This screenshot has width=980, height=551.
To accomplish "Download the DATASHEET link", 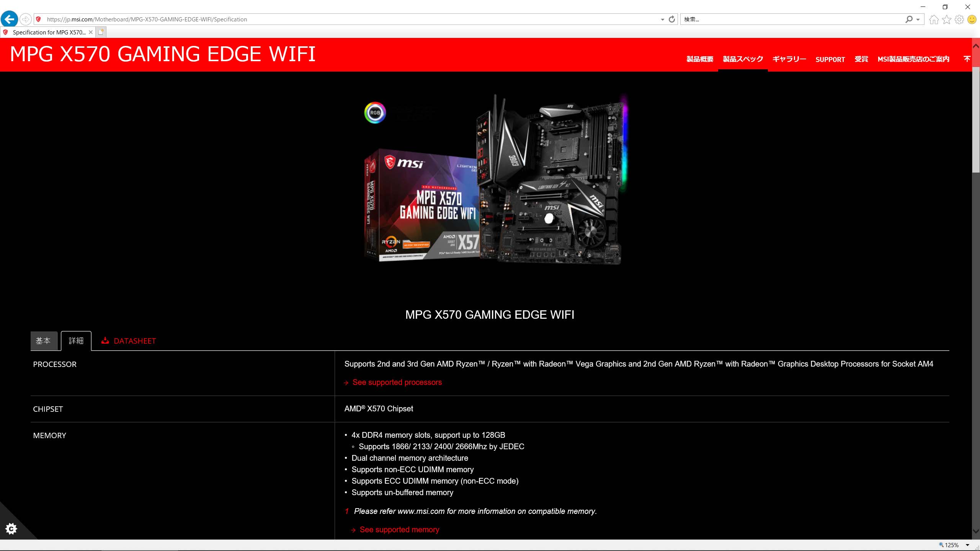I will pyautogui.click(x=135, y=341).
